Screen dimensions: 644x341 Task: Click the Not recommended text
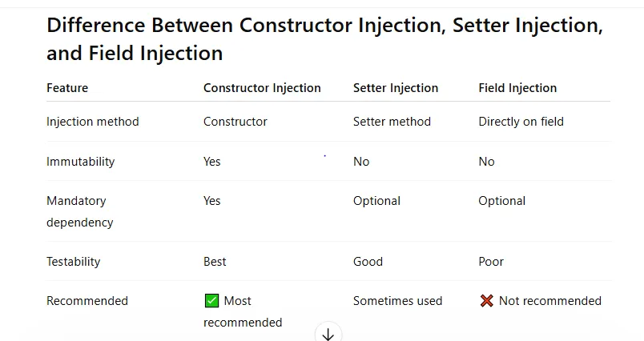550,301
